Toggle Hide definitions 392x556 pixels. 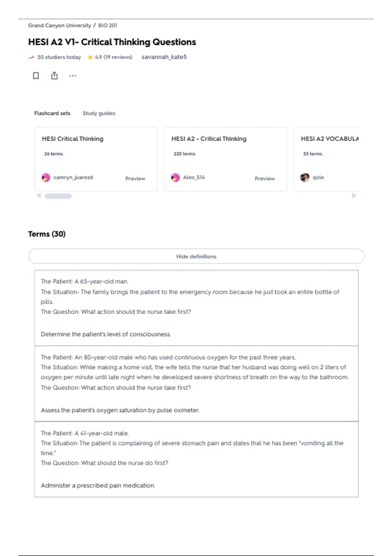coord(196,256)
